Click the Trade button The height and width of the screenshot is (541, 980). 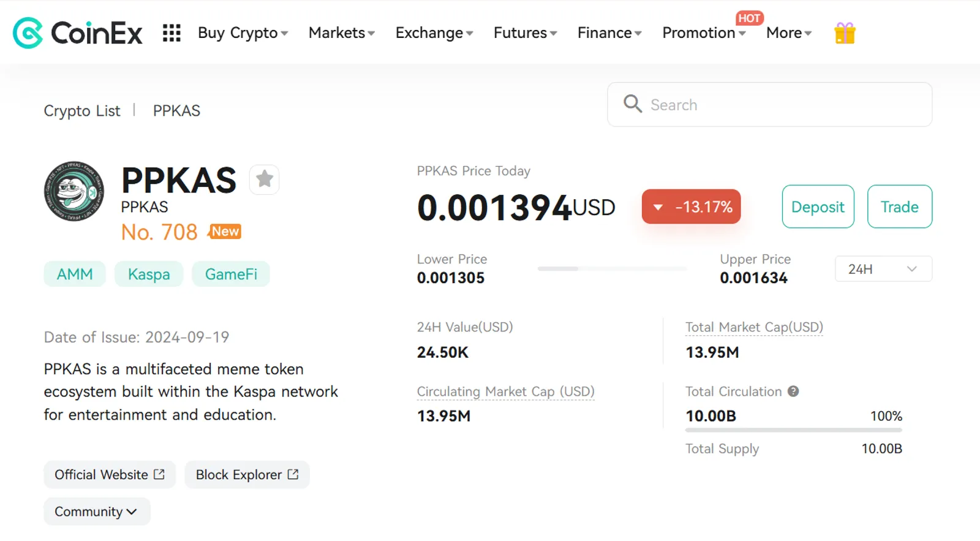tap(900, 206)
